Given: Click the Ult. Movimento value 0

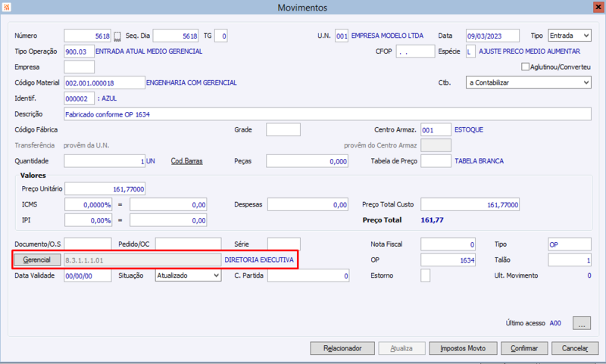Looking at the screenshot, I should [589, 275].
